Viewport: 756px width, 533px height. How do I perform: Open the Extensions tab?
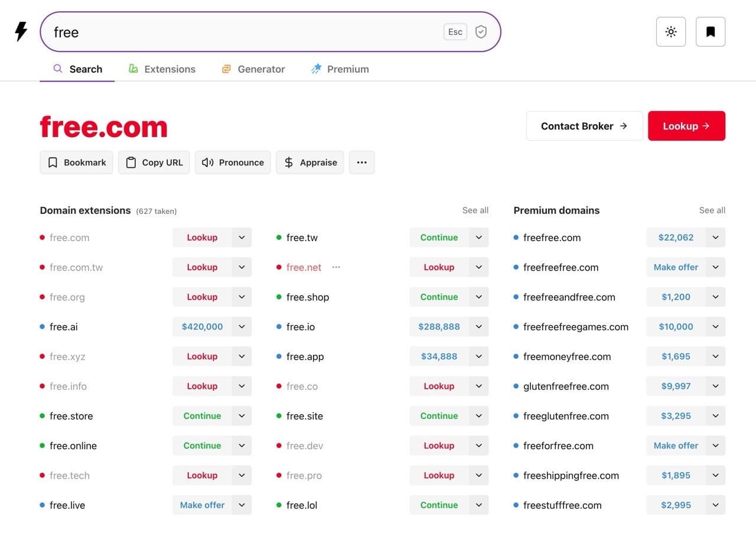[x=162, y=69]
